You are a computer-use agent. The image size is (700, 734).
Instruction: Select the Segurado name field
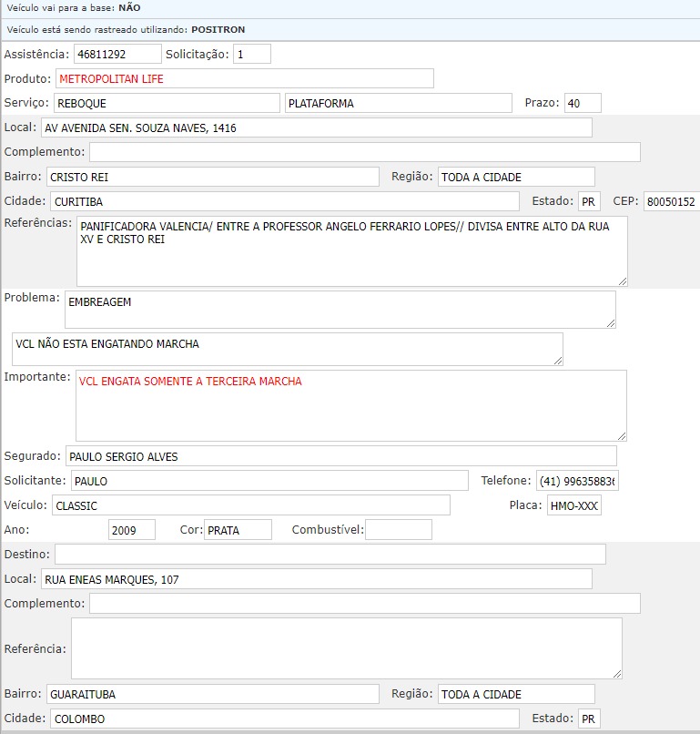340,456
